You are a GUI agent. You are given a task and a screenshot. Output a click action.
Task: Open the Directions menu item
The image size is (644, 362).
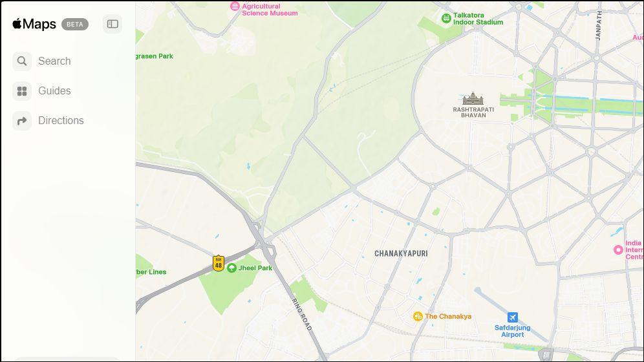[x=61, y=121]
